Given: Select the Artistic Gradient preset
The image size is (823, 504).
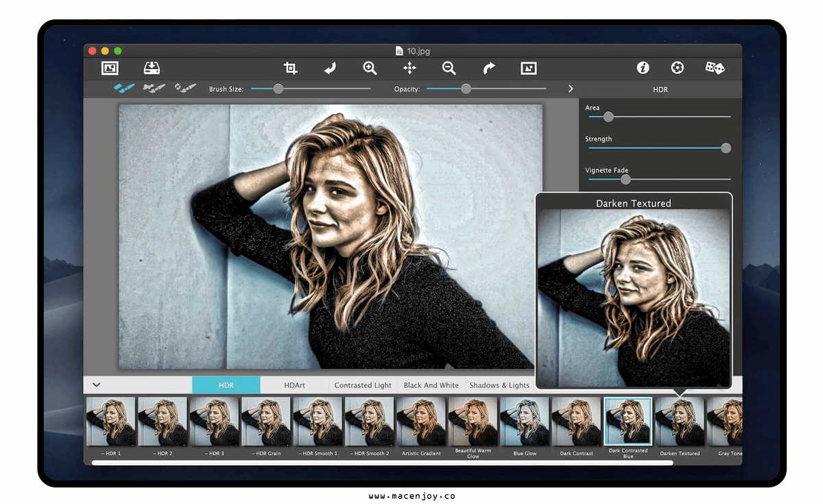Looking at the screenshot, I should coord(421,422).
